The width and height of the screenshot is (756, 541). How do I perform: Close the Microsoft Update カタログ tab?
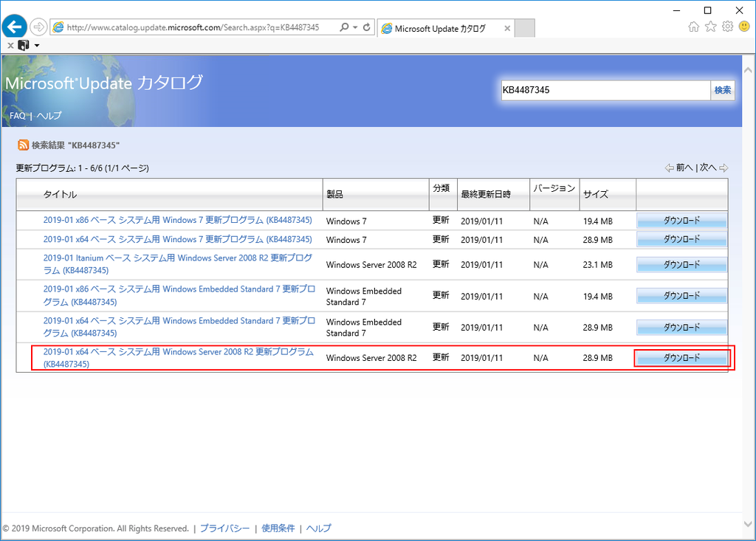[x=507, y=29]
